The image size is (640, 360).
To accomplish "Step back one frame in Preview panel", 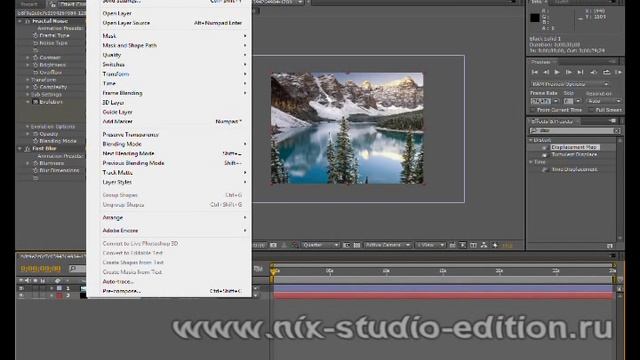I will coord(546,72).
